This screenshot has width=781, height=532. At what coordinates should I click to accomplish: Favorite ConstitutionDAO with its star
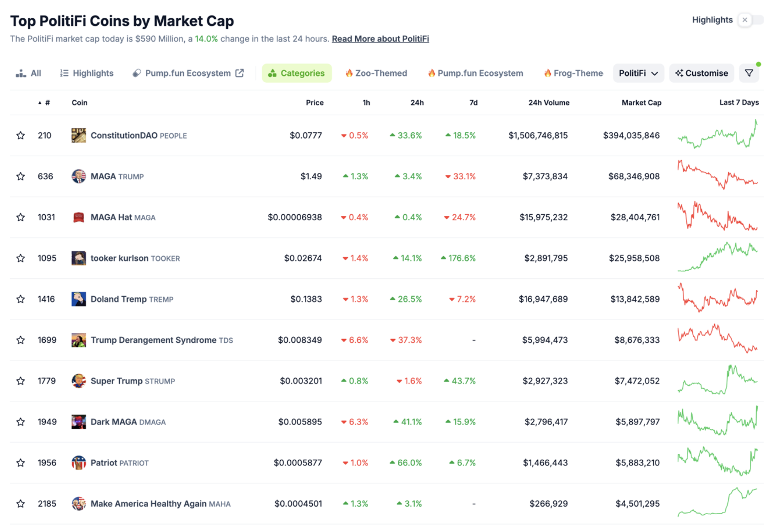tap(21, 135)
